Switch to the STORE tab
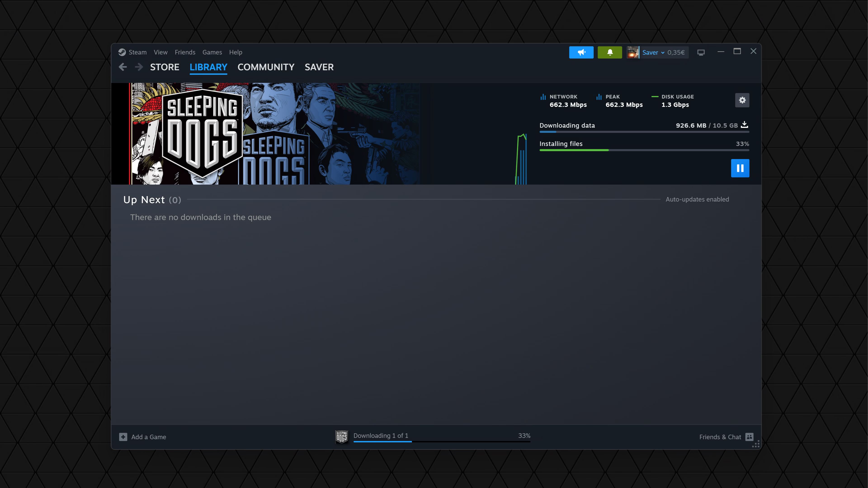 tap(164, 67)
